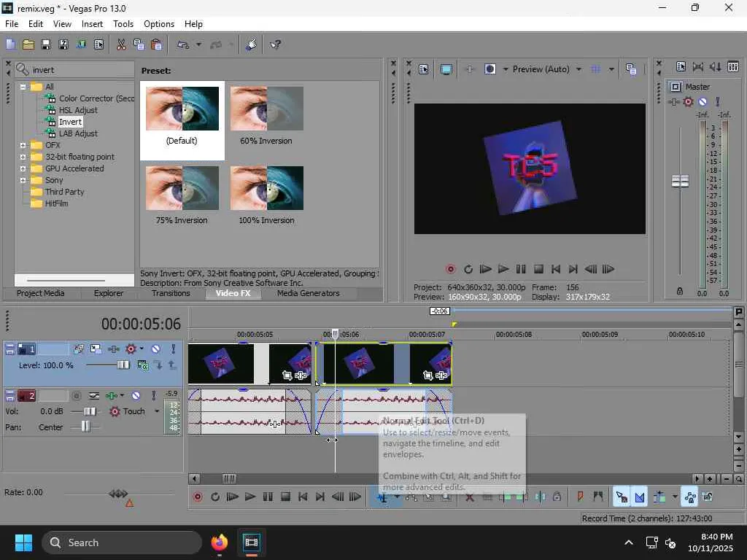The height and width of the screenshot is (560, 747).
Task: Arm audio track 2 for record
Action: click(76, 396)
